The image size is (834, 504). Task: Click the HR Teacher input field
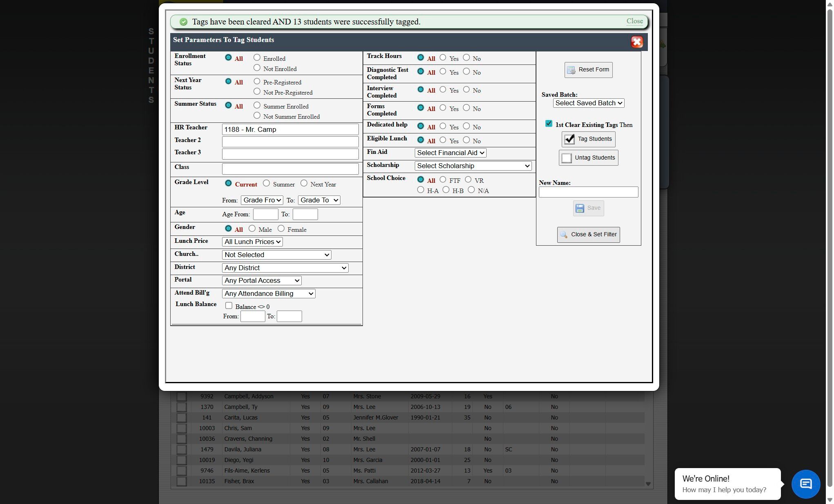coord(290,130)
